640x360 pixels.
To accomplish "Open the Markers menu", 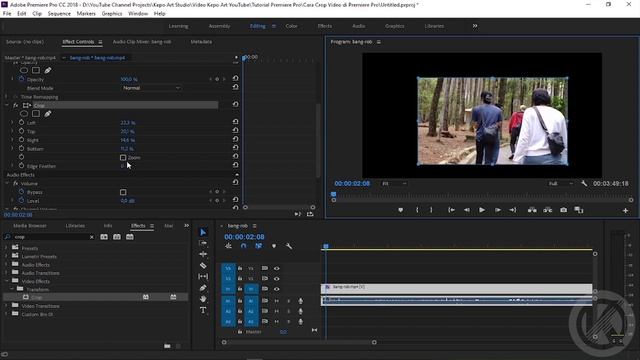I will point(86,13).
